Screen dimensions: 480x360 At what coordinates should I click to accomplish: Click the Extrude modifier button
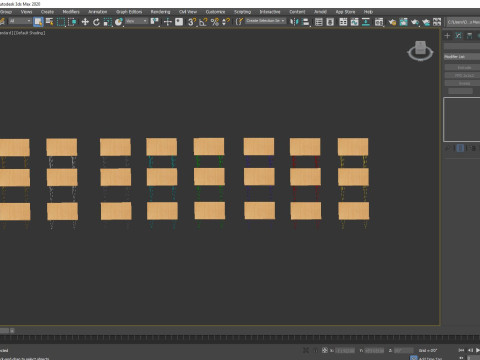(x=464, y=68)
